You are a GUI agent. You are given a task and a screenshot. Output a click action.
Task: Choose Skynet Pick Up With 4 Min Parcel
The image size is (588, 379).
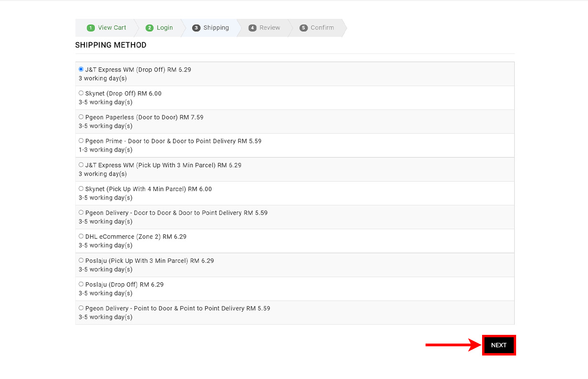(81, 189)
